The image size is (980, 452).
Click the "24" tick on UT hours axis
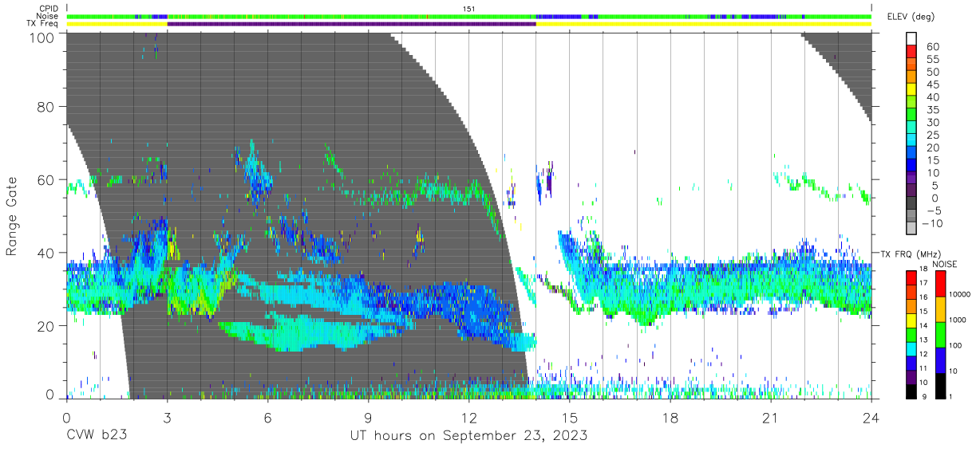[871, 417]
